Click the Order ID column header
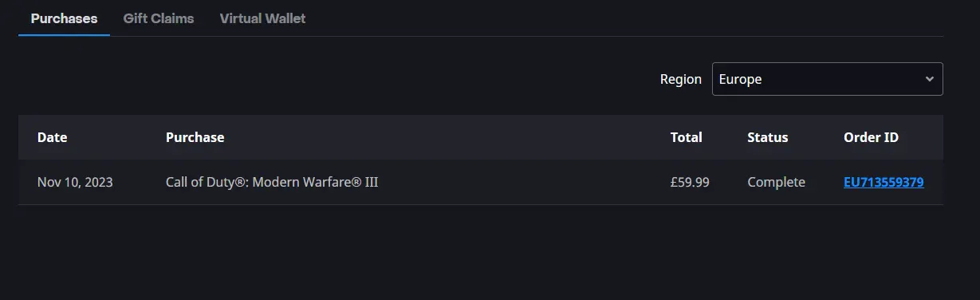 (x=871, y=137)
